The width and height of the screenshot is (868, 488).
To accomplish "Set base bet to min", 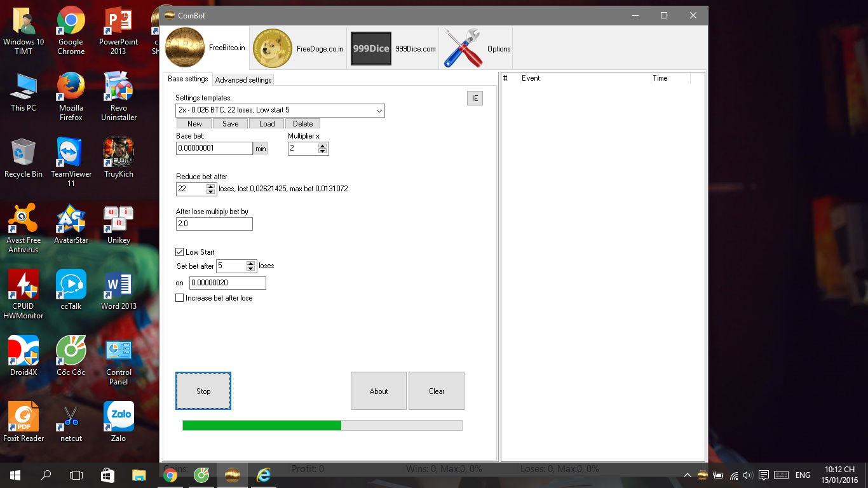I will (x=261, y=149).
